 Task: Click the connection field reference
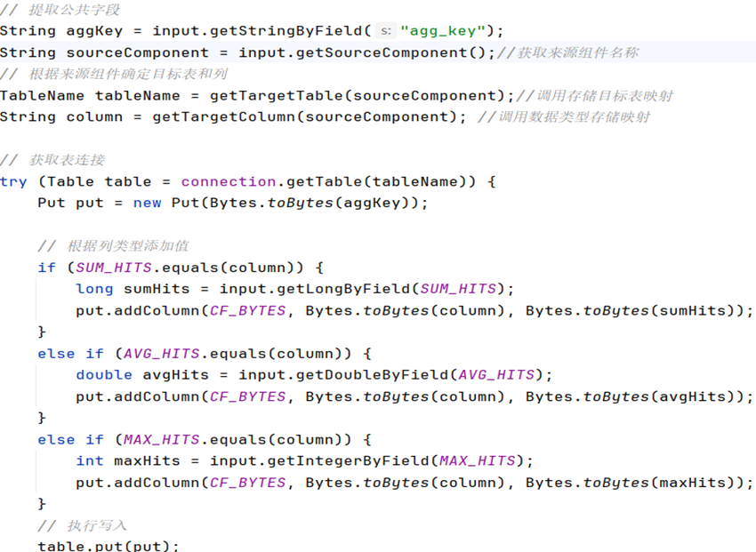[229, 181]
